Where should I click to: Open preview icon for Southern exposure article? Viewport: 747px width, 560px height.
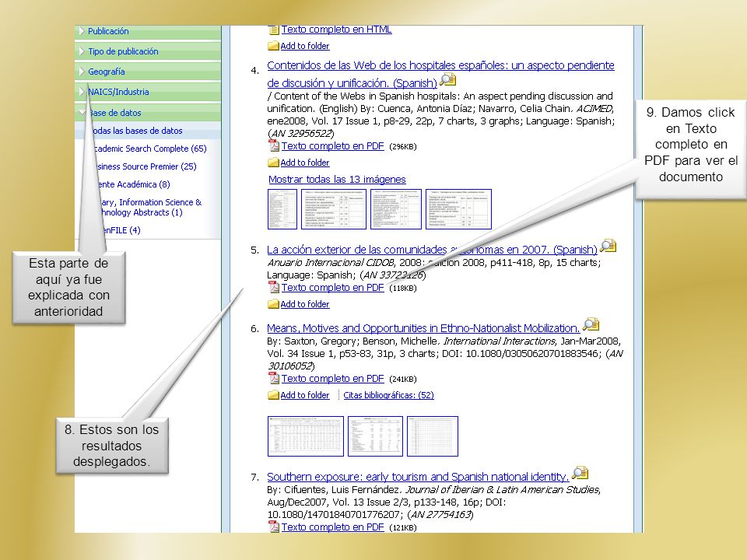click(x=580, y=474)
